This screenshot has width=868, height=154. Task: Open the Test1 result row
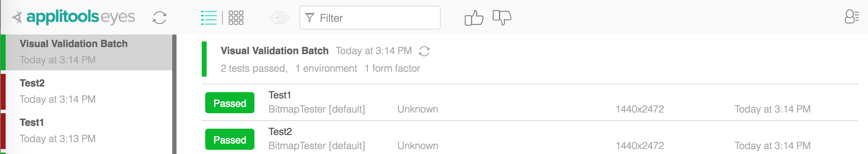[530, 102]
